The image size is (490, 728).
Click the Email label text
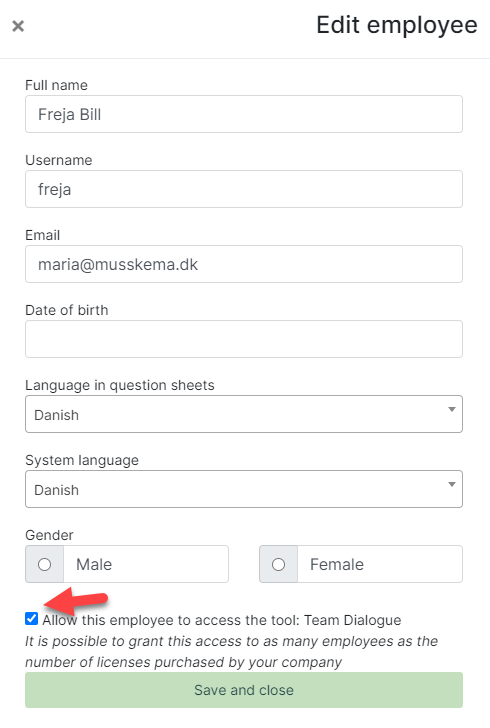pos(42,235)
